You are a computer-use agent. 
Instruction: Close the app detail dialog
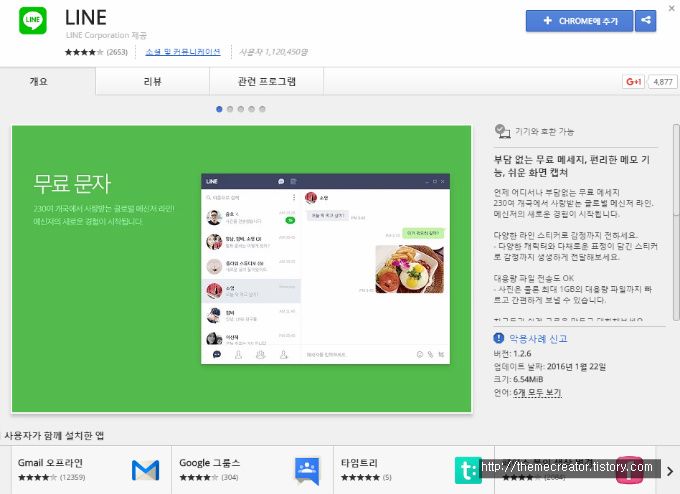pyautogui.click(x=672, y=8)
